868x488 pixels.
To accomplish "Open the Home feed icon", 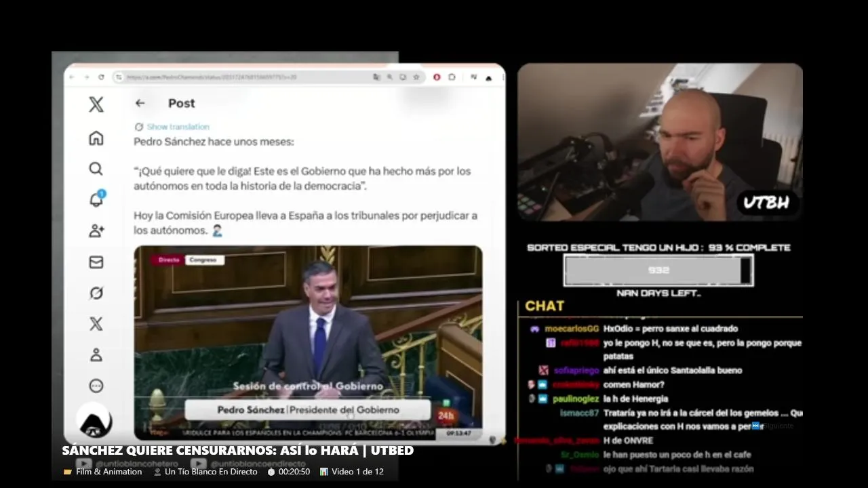I will pyautogui.click(x=96, y=138).
